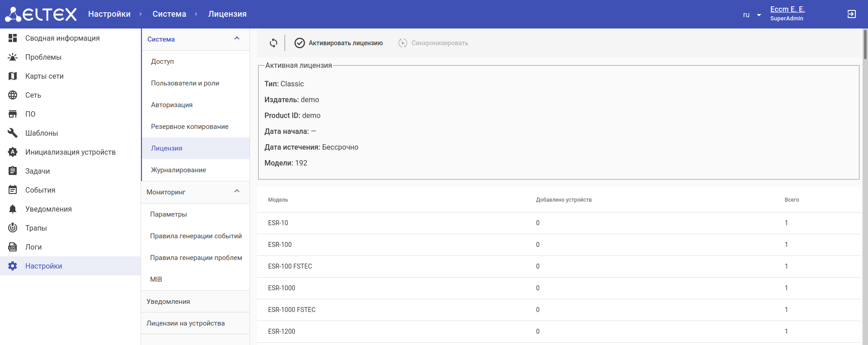Click the Активировать лицензию button

coord(339,43)
